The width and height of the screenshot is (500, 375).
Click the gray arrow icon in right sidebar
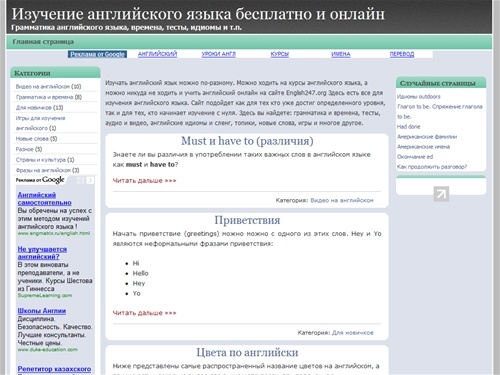[441, 194]
